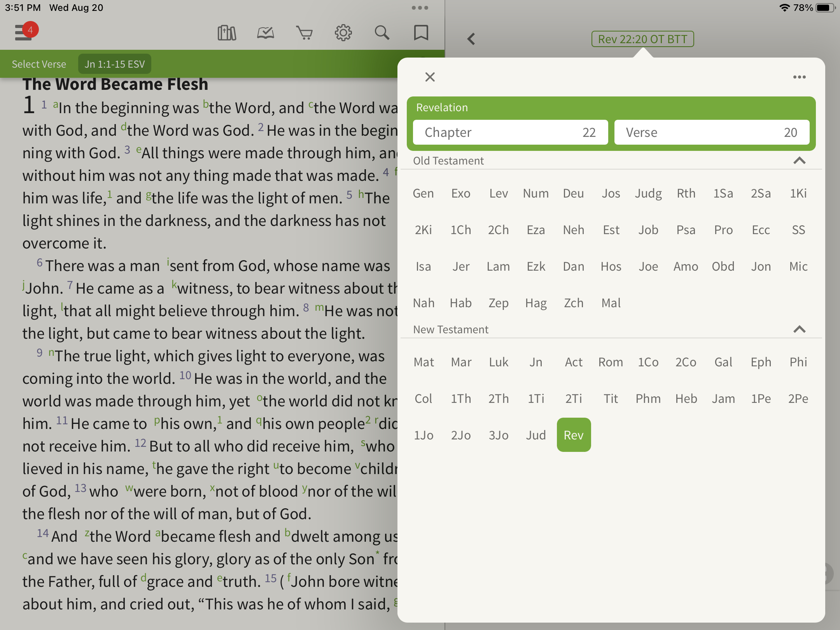Close the verse chooser popover

tap(430, 77)
